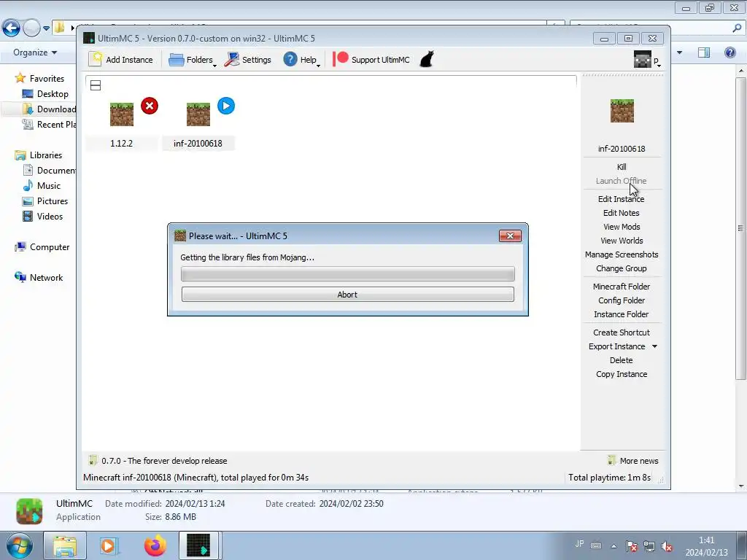Click the news icon beside 0.7.0 release

click(93, 460)
